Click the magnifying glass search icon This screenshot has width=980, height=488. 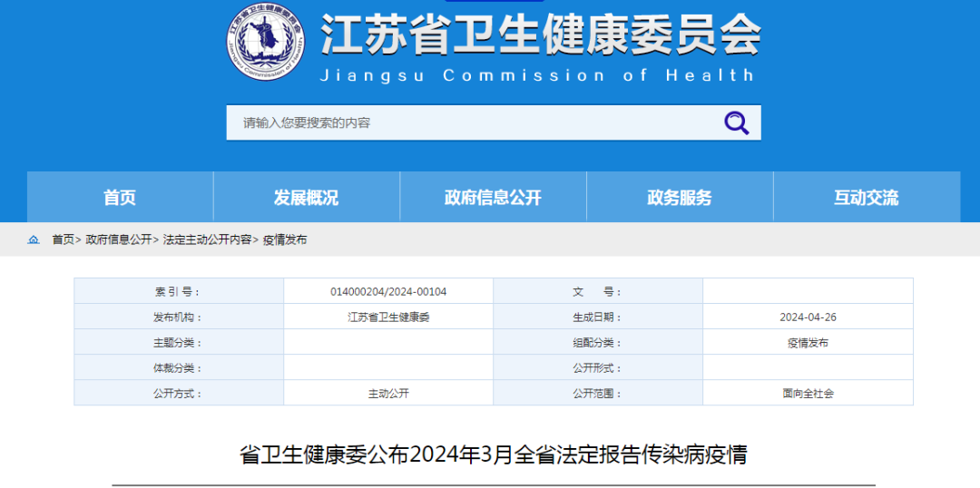coord(736,122)
